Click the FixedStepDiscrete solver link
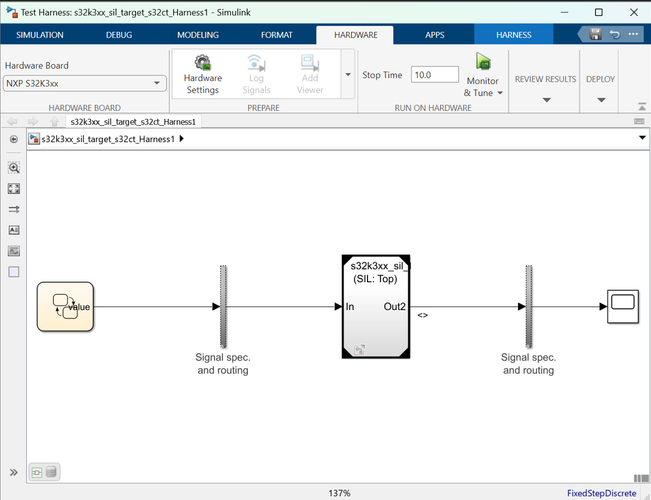Image resolution: width=651 pixels, height=500 pixels. pyautogui.click(x=602, y=493)
